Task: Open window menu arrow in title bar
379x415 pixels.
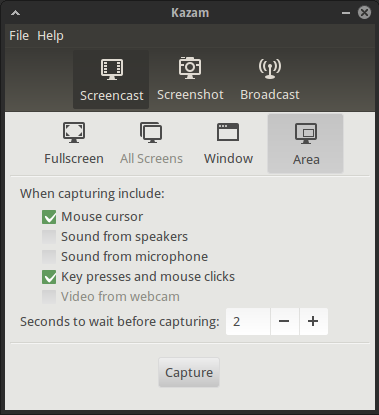Action: pyautogui.click(x=15, y=13)
